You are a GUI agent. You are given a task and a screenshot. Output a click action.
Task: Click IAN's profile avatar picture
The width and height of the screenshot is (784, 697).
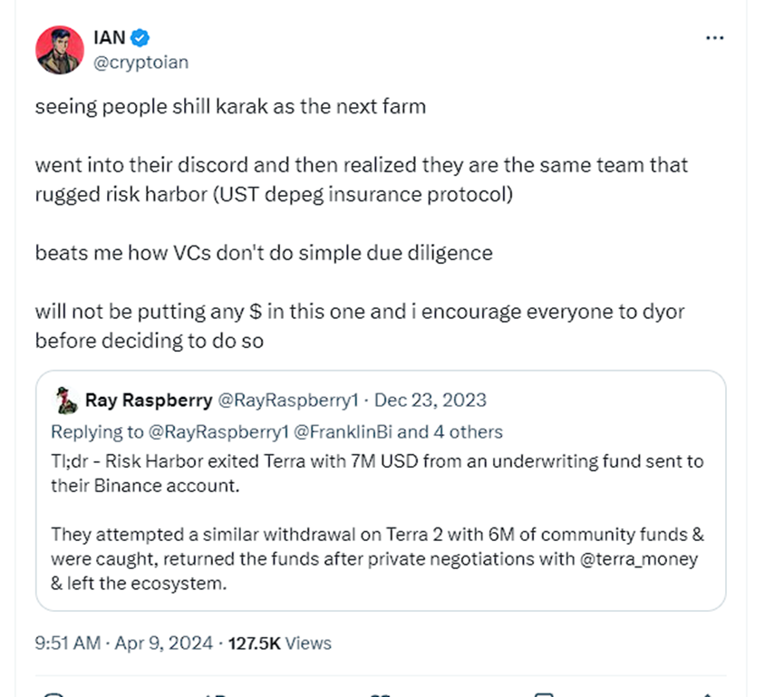60,51
